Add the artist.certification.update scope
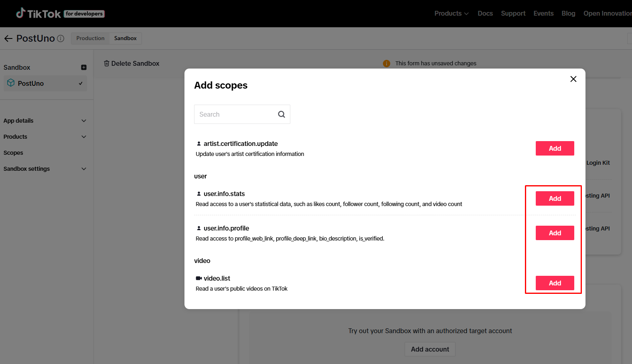Image resolution: width=632 pixels, height=364 pixels. click(555, 148)
